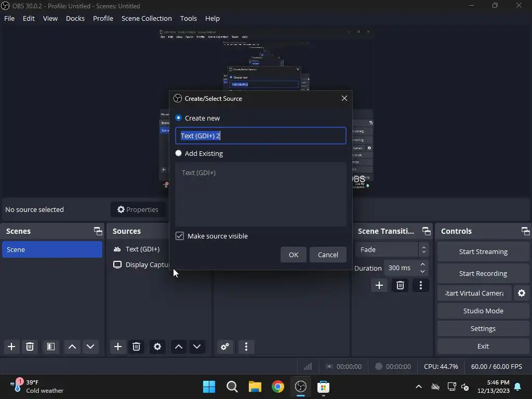Open the notifications bell icon

[x=518, y=387]
